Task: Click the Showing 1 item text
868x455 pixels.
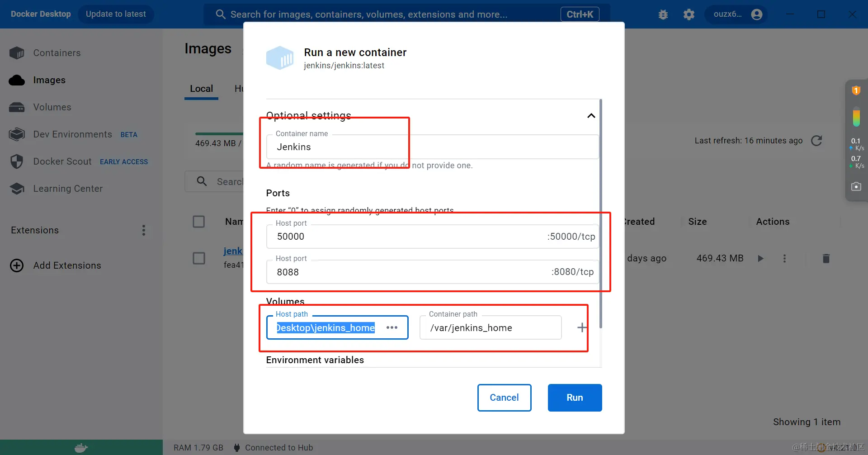Action: [x=807, y=422]
